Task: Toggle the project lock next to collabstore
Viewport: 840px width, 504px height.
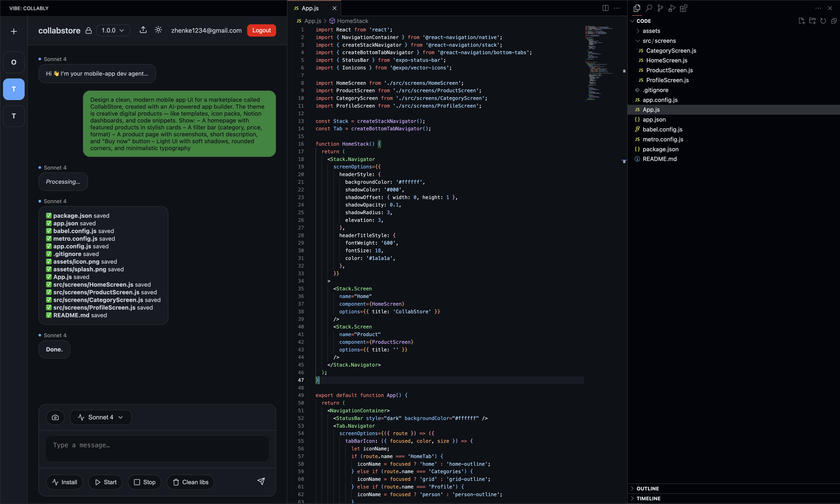Action: (x=88, y=30)
